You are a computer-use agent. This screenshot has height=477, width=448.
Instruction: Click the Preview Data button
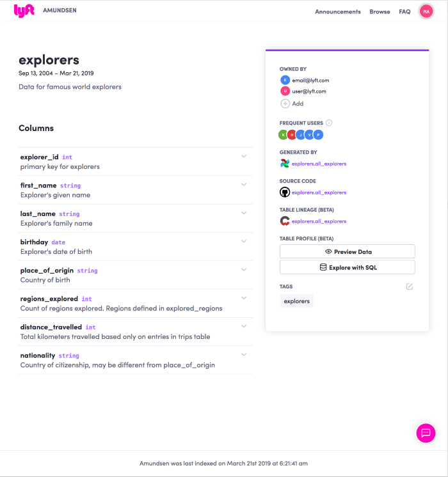pyautogui.click(x=347, y=252)
